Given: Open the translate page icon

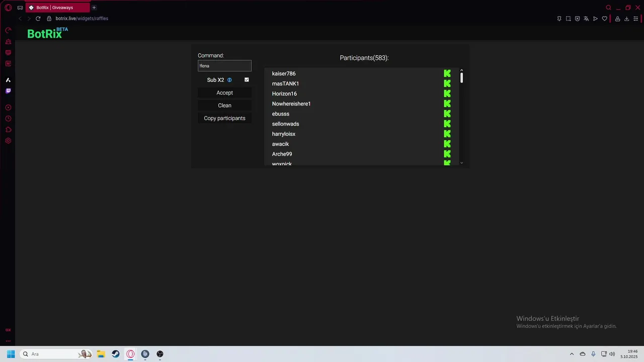Looking at the screenshot, I should (586, 19).
